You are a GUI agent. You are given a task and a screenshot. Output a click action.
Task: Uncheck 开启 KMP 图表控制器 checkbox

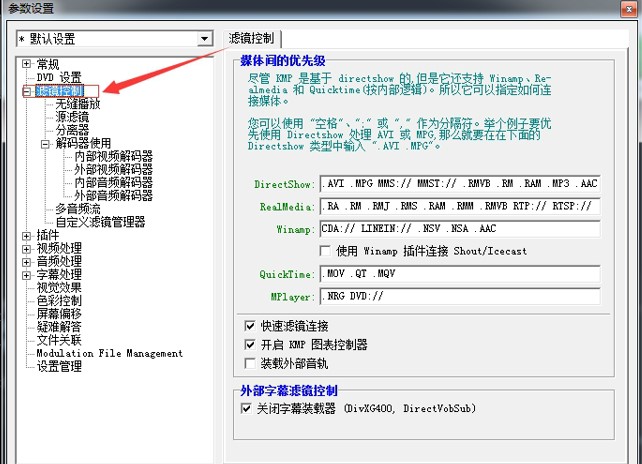250,345
